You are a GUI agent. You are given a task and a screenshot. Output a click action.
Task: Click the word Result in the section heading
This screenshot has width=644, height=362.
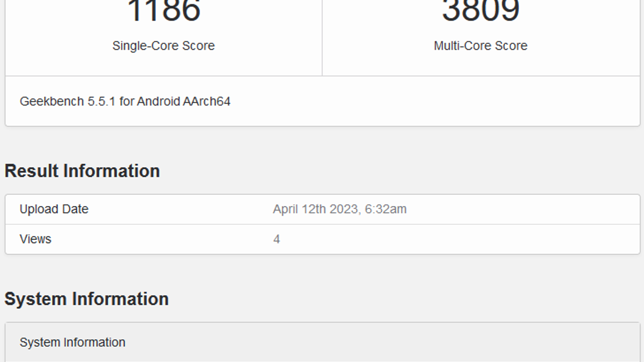31,171
